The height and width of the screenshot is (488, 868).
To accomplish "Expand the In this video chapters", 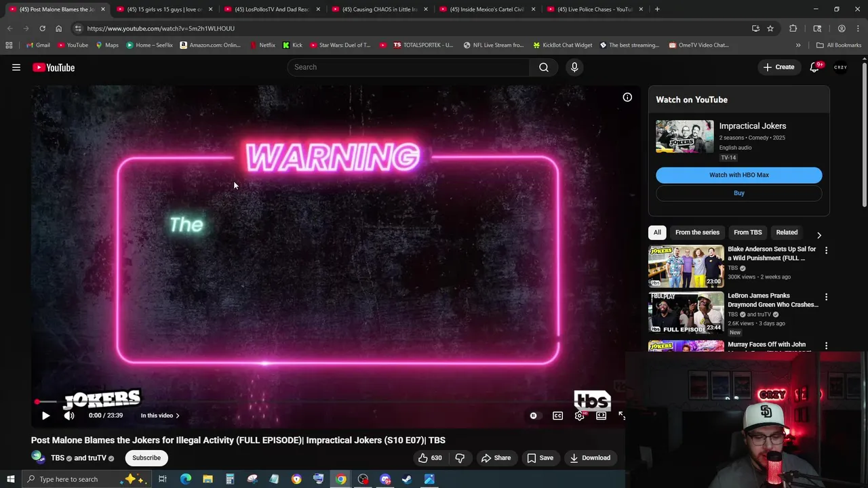I will click(160, 415).
